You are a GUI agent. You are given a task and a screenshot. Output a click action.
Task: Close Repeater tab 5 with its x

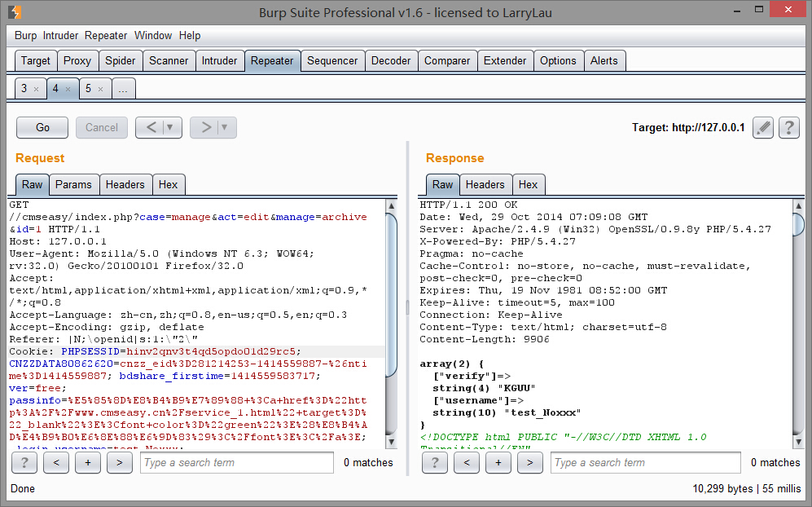[100, 89]
